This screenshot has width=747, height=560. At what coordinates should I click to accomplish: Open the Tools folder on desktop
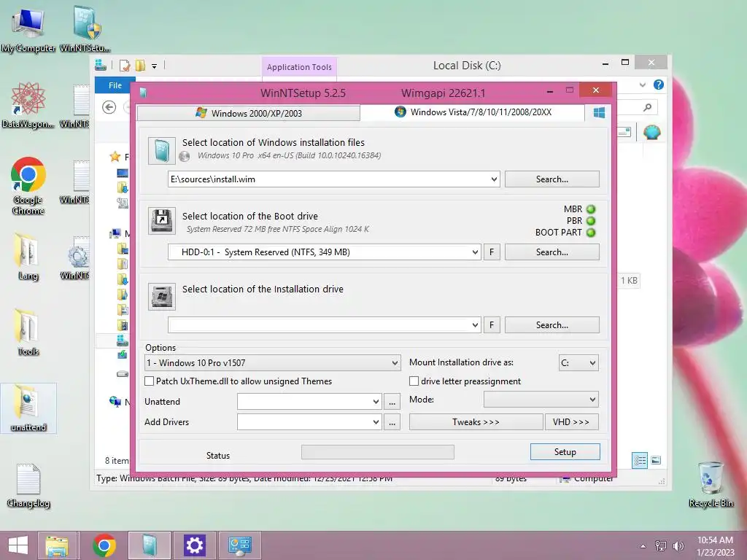pos(28,332)
